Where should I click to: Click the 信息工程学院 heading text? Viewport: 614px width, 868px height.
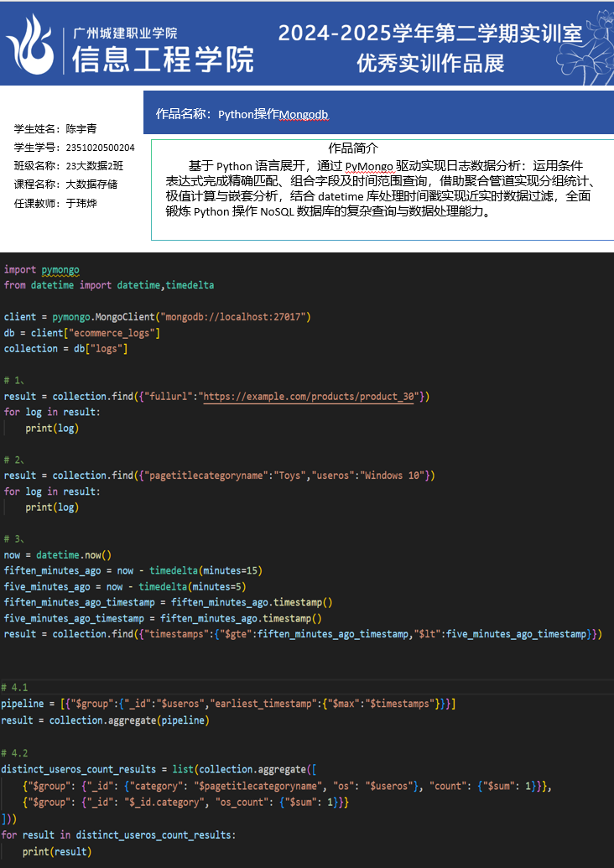click(163, 60)
